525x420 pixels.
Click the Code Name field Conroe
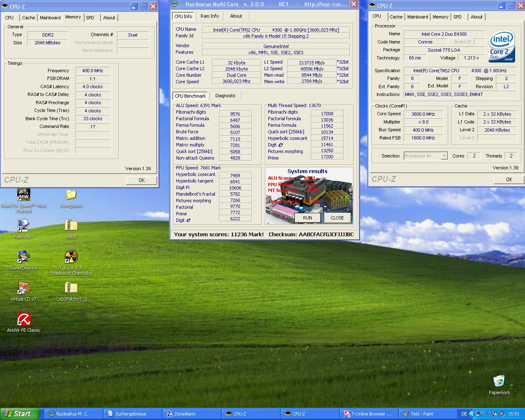click(x=425, y=42)
